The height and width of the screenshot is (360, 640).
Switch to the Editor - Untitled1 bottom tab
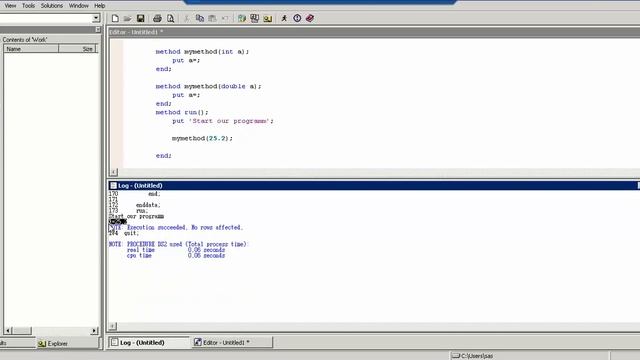pos(232,342)
